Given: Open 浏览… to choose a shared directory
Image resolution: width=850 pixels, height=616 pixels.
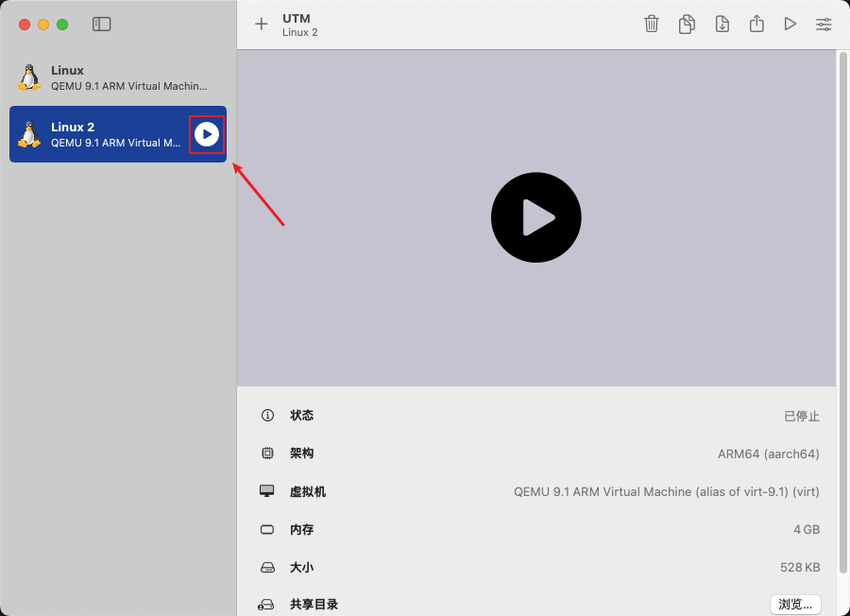Looking at the screenshot, I should pos(794,604).
